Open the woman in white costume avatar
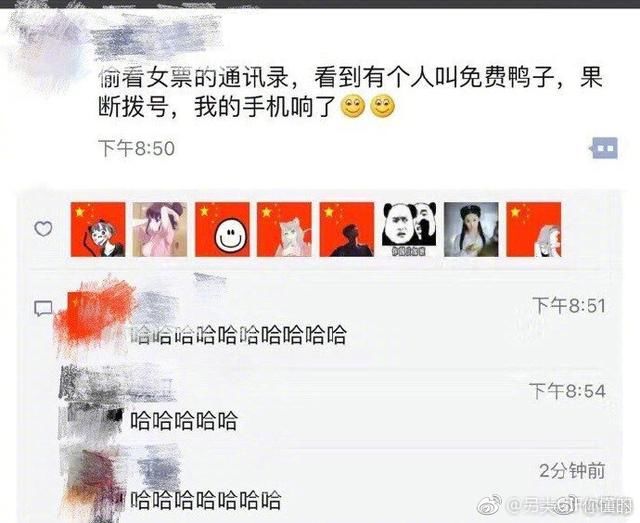Viewport: 640px width, 523px height. click(471, 229)
